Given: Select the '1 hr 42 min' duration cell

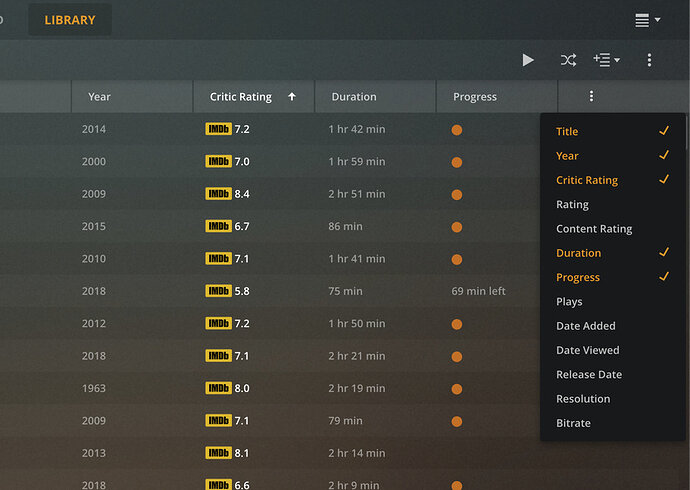Looking at the screenshot, I should pos(356,129).
